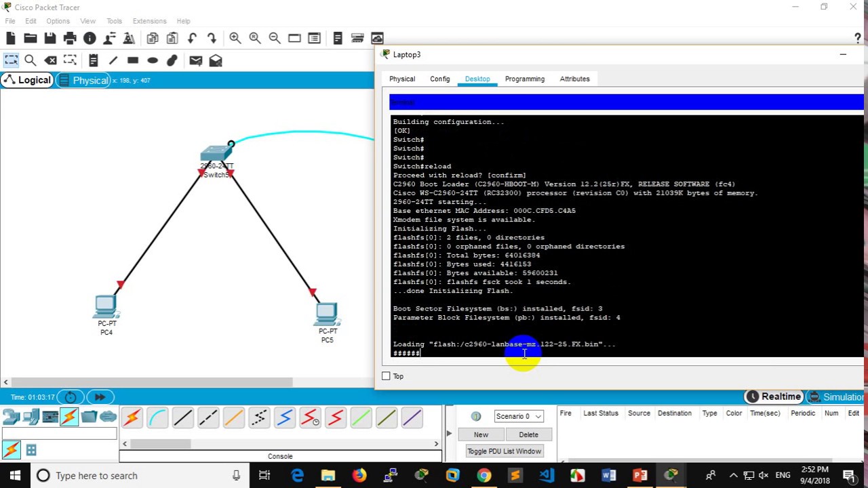Create a new Packet Tracer file
The image size is (868, 488).
coord(11,39)
